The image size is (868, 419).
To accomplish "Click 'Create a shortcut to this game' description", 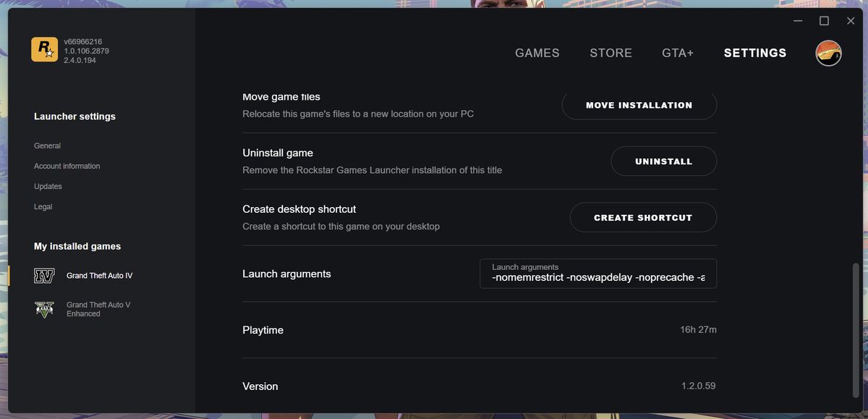I will tap(341, 227).
